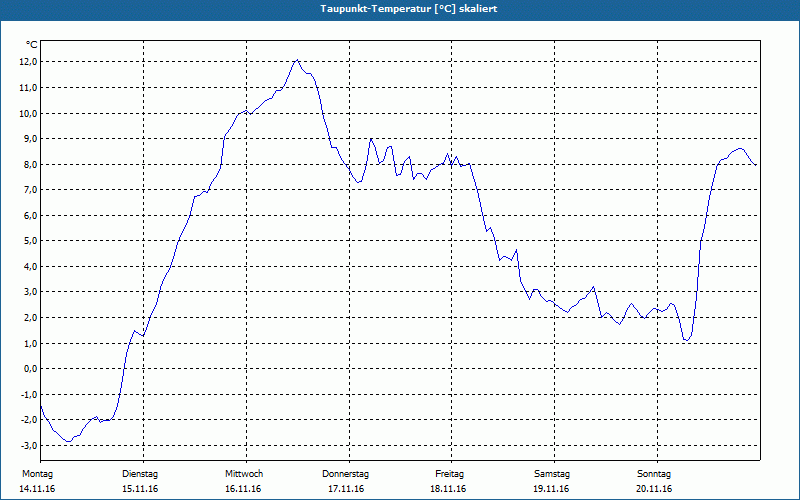The image size is (800, 500).
Task: Click the 3,0 axis value
Action: coord(30,292)
